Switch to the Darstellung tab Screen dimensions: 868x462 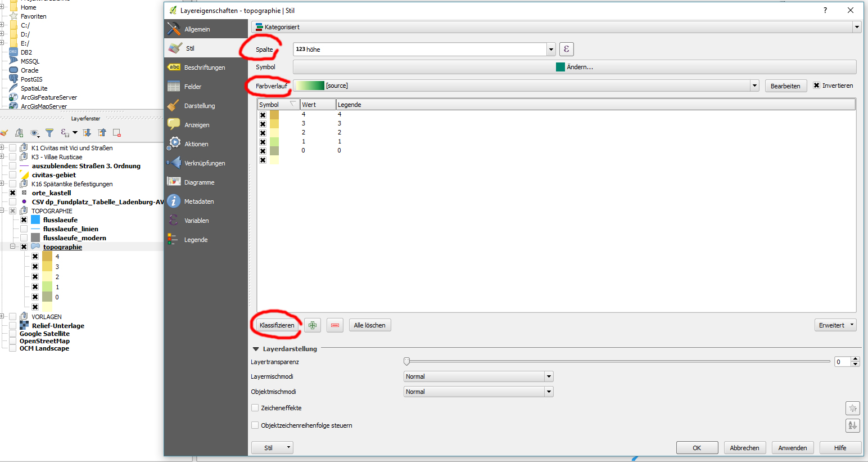206,106
